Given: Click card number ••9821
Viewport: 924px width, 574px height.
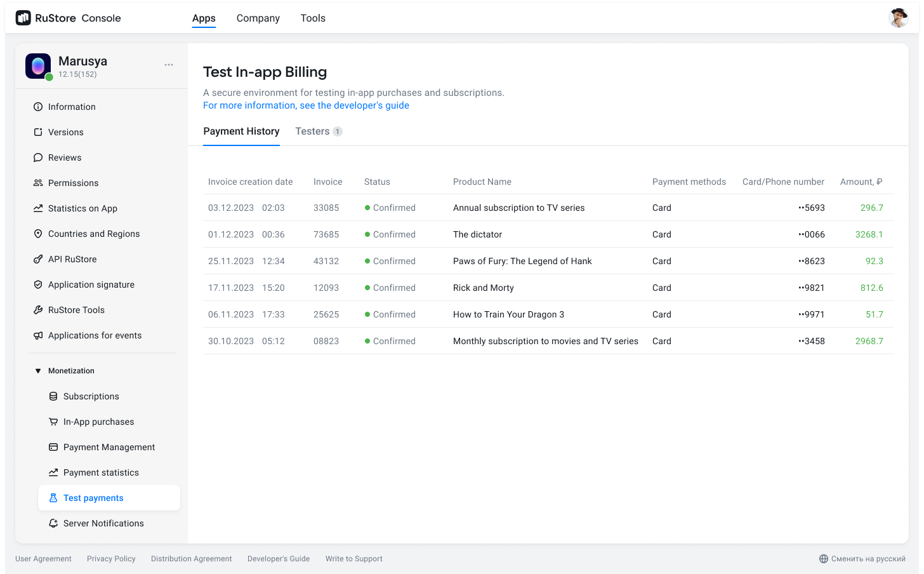Looking at the screenshot, I should tap(812, 288).
